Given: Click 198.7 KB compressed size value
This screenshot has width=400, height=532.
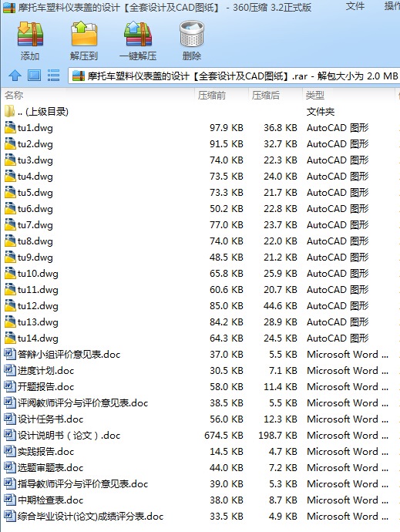Looking at the screenshot, I should [x=277, y=436].
